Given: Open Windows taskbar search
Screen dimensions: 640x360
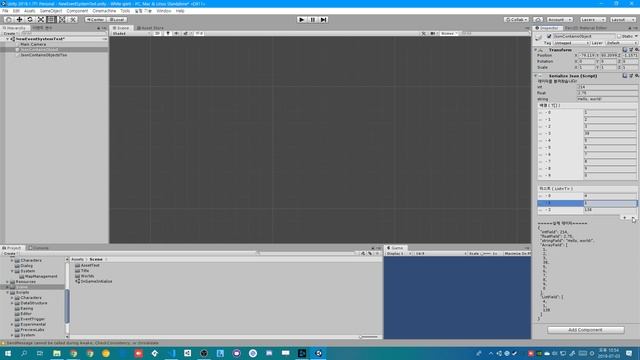Looking at the screenshot, I should pyautogui.click(x=24, y=353).
